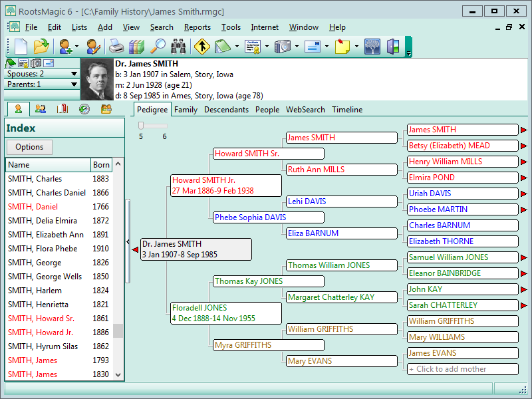
Task: Open the Reports menu
Action: [198, 27]
